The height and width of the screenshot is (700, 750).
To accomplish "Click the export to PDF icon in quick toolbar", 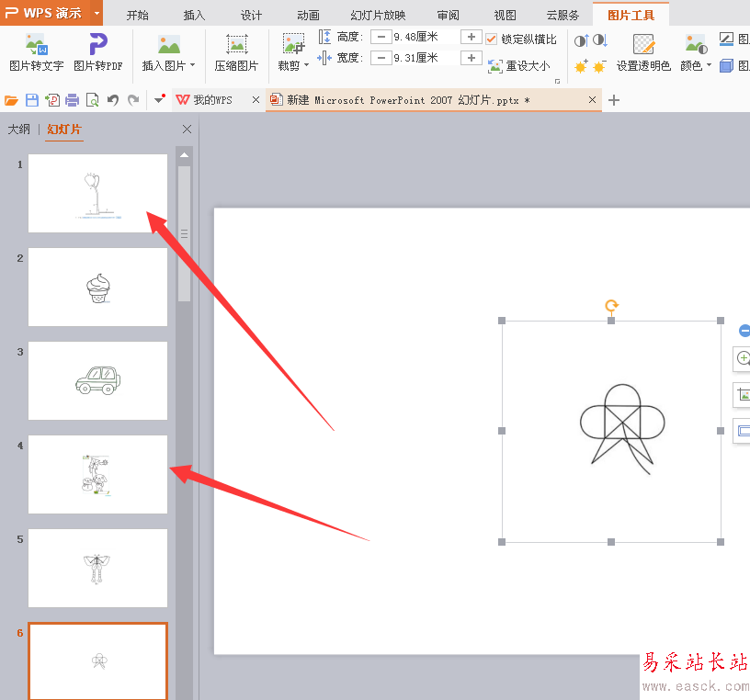I will pyautogui.click(x=52, y=100).
